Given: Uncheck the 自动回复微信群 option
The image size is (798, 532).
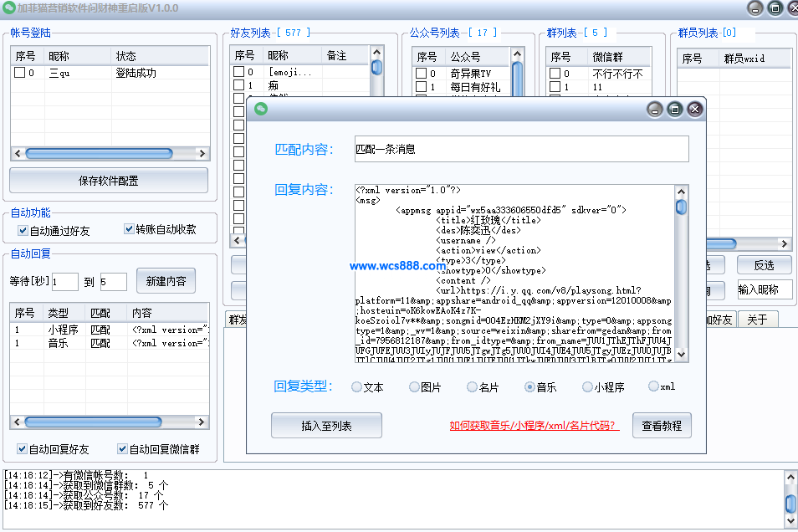Looking at the screenshot, I should [x=123, y=449].
